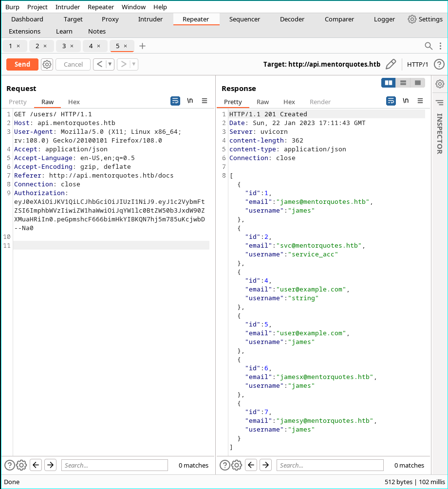Open the Burp menu
448x489 pixels.
(x=12, y=7)
